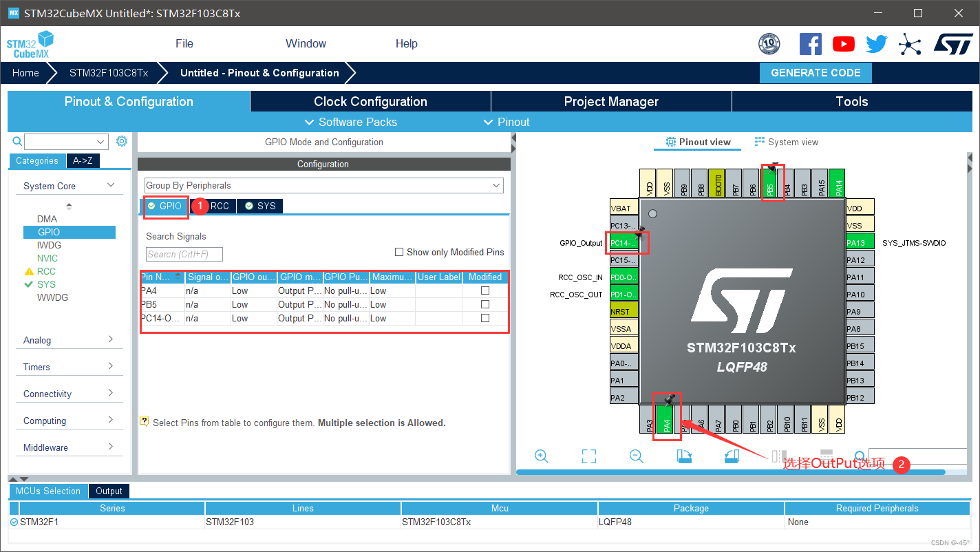Open the Output tab at the bottom

[109, 491]
